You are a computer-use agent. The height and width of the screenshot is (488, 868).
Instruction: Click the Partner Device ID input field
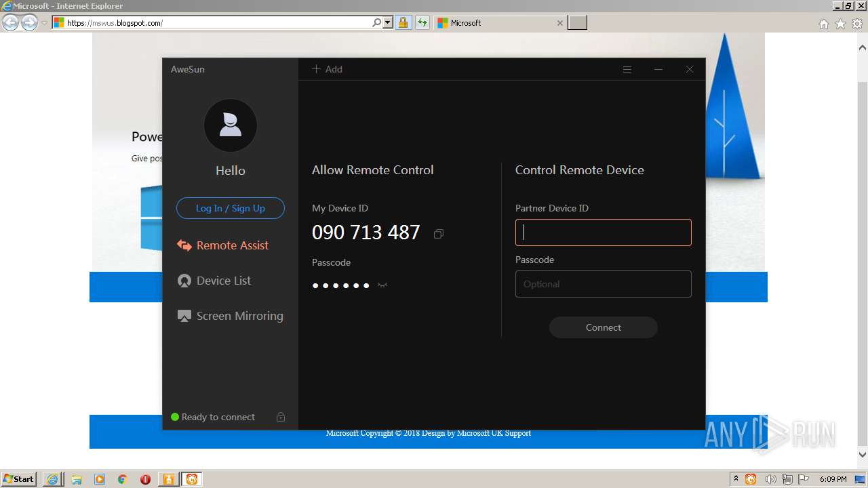pyautogui.click(x=604, y=232)
